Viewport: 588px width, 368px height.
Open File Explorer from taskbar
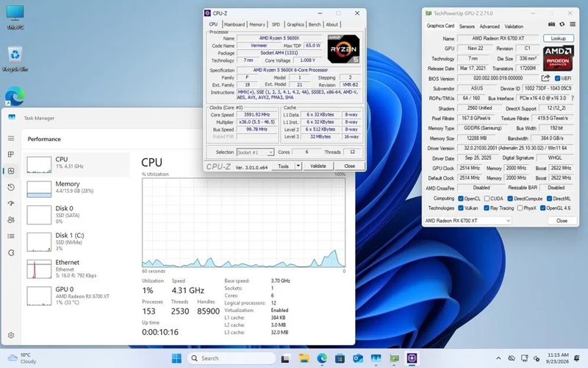point(304,358)
